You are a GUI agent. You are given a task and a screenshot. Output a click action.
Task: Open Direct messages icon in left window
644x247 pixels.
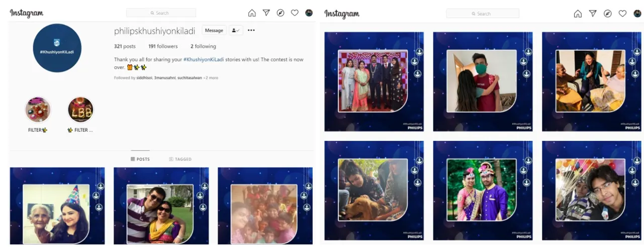266,13
